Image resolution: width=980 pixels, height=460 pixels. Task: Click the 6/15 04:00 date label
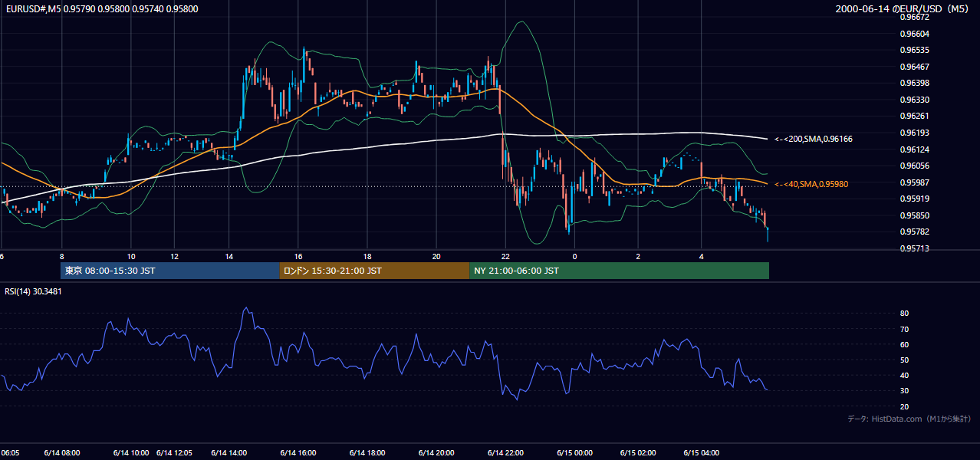tap(701, 452)
